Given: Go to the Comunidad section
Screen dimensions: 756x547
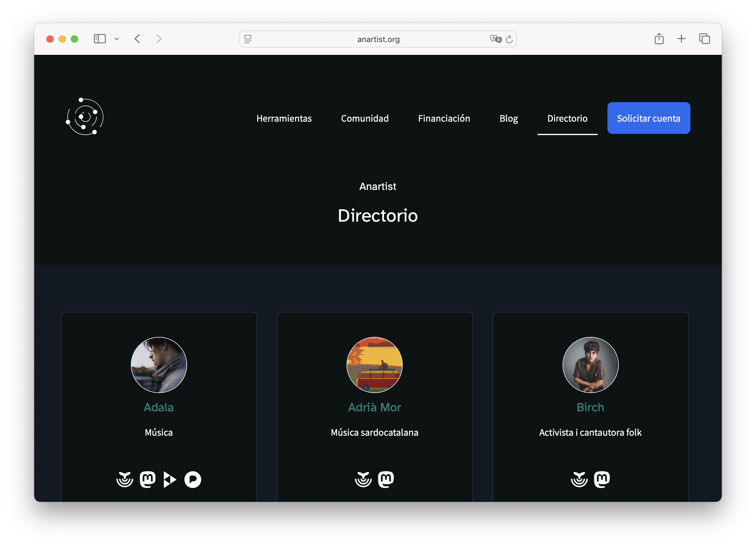Looking at the screenshot, I should 364,118.
